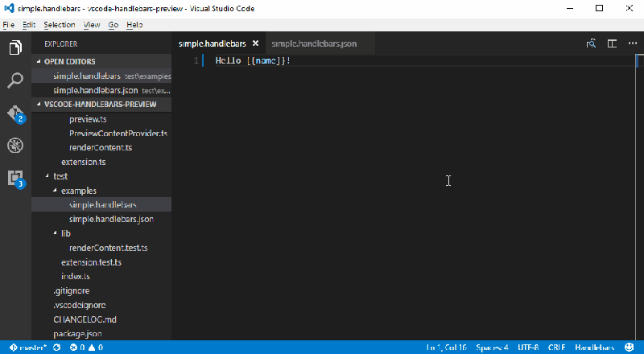Viewport: 644px width, 354px height.
Task: Click on code line Hello {{name}}!
Action: (x=253, y=61)
